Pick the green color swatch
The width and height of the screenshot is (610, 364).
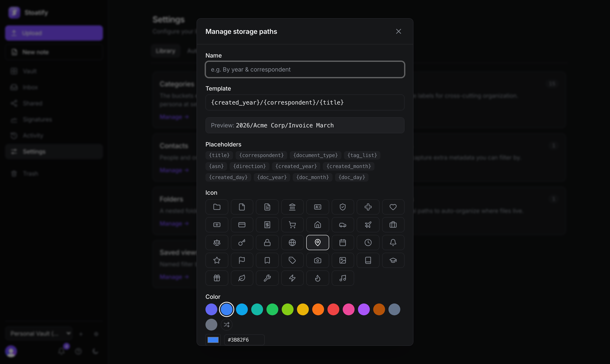point(272,310)
